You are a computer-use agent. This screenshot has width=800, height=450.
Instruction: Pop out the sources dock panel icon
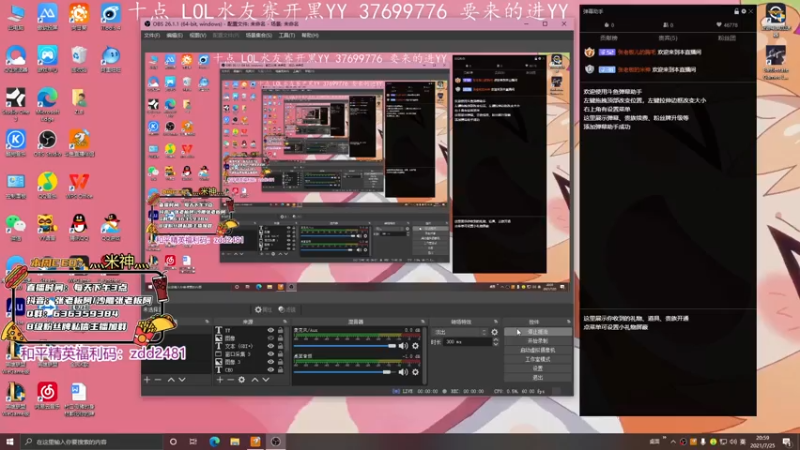tap(285, 321)
